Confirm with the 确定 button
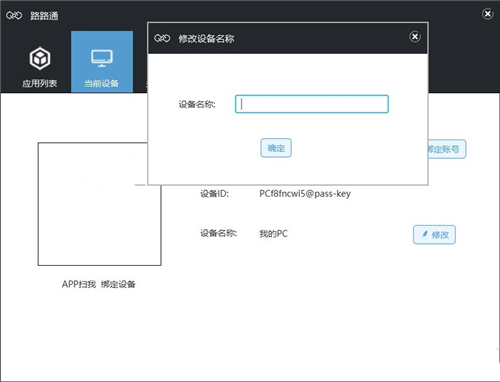The image size is (500, 382). pyautogui.click(x=276, y=148)
